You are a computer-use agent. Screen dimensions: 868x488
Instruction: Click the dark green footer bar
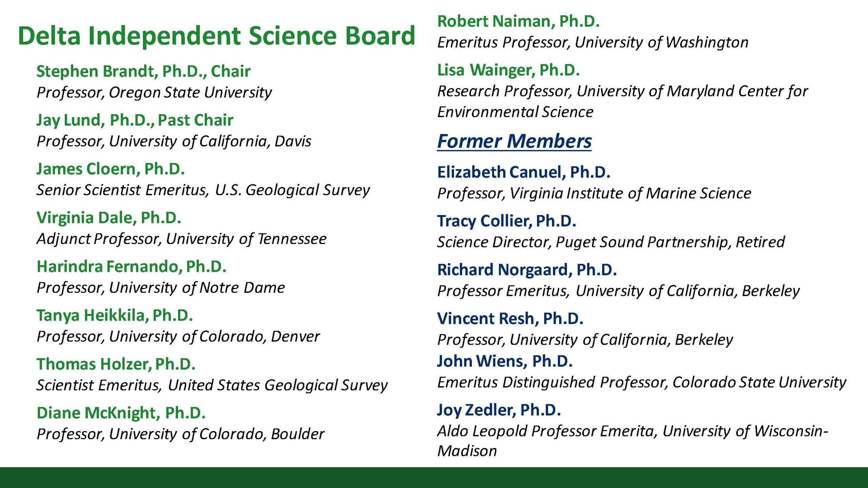point(434,477)
